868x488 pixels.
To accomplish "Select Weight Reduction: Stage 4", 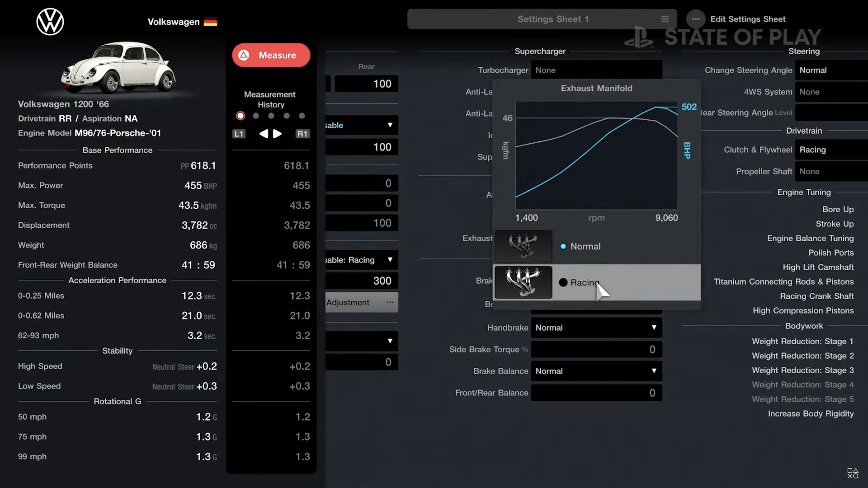I will (x=803, y=385).
